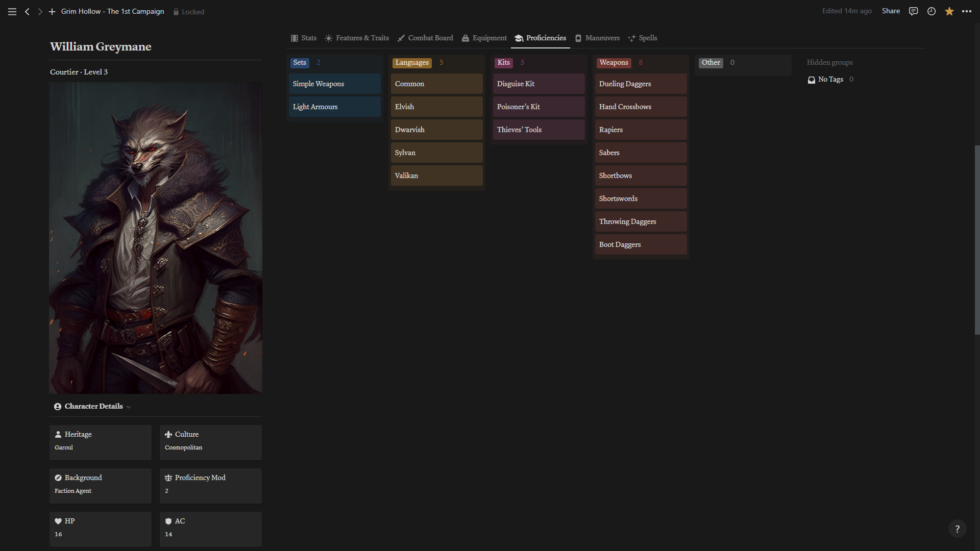Open Grim Hollow breadcrumb link
The image size is (980, 551).
112,11
